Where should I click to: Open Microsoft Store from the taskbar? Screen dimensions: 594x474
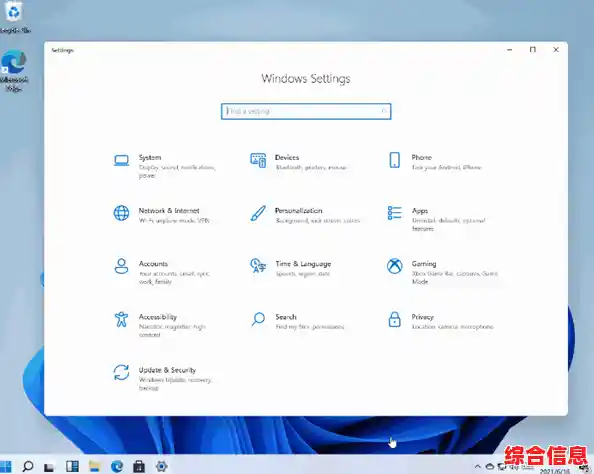[139, 466]
